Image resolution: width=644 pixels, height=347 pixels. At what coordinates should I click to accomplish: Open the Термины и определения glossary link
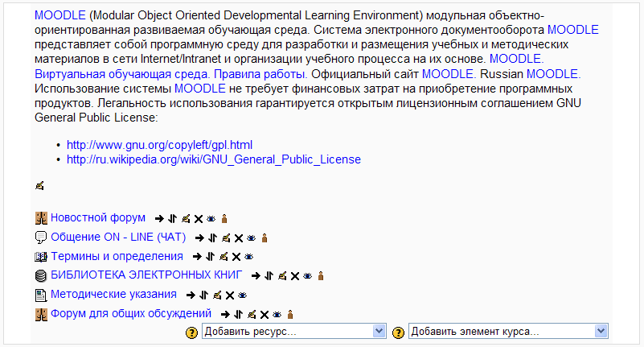(x=117, y=256)
